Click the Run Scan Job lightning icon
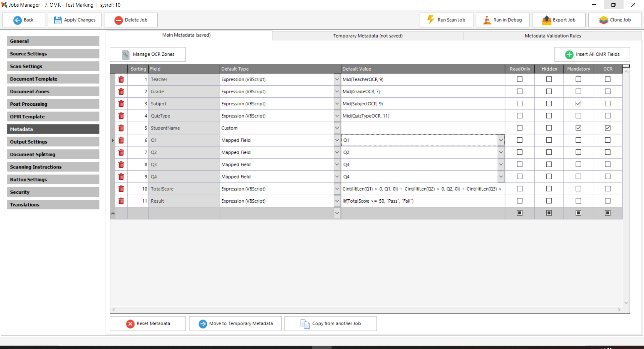 [x=431, y=20]
